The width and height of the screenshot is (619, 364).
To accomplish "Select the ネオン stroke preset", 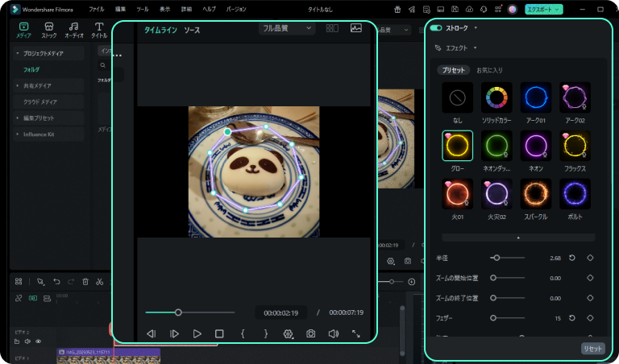I will coord(536,146).
